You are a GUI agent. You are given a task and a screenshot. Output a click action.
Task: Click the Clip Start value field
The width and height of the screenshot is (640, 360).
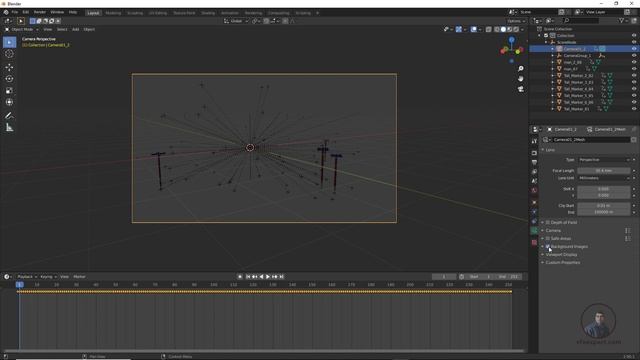coord(604,206)
